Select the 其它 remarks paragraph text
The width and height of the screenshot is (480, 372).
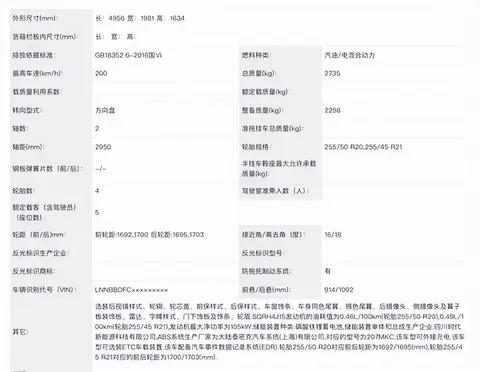pyautogui.click(x=279, y=331)
